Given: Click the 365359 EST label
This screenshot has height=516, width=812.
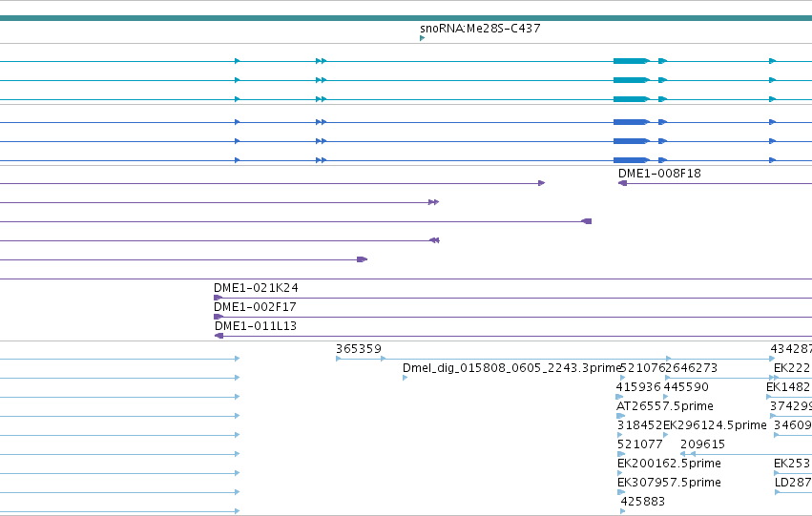Looking at the screenshot, I should click(359, 349).
